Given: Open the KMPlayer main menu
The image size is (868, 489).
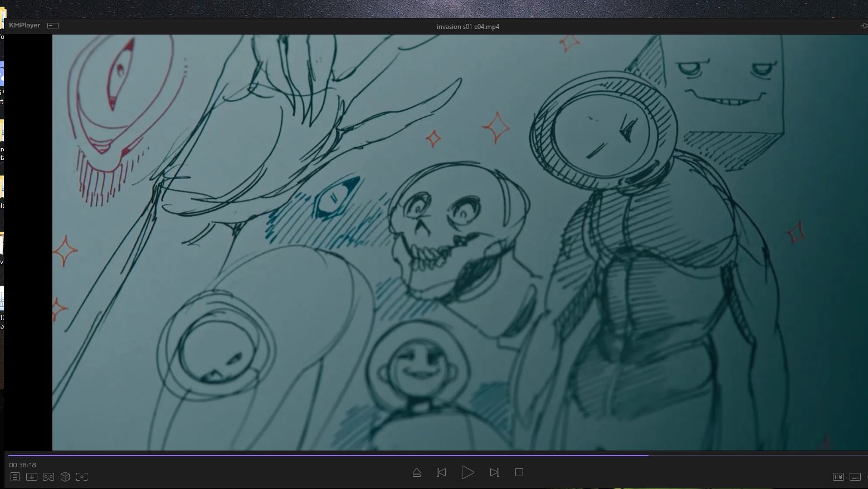Looking at the screenshot, I should [x=25, y=26].
